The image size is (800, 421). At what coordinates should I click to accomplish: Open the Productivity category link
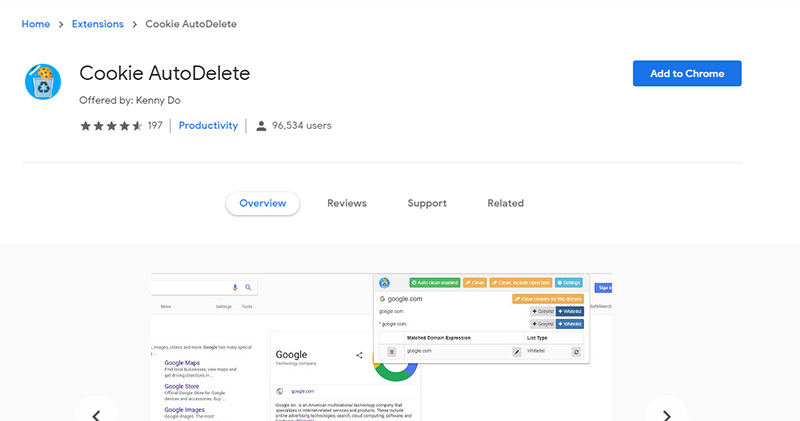pyautogui.click(x=208, y=126)
